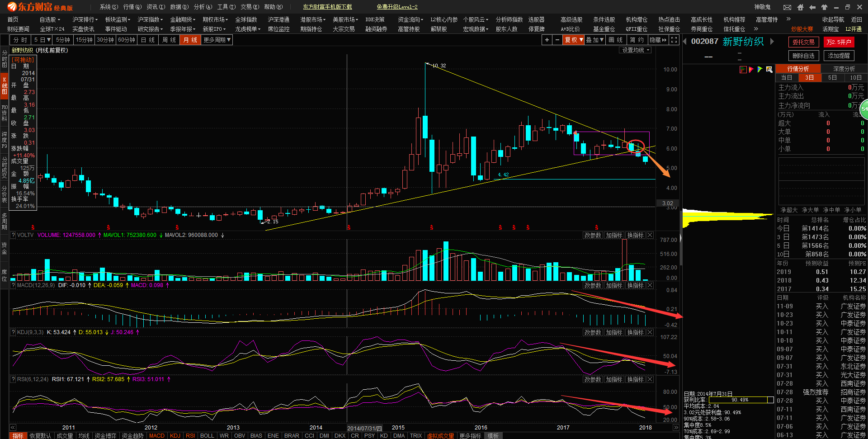Close the RSI indicator panel
Image resolution: width=868 pixels, height=439 pixels.
point(650,379)
